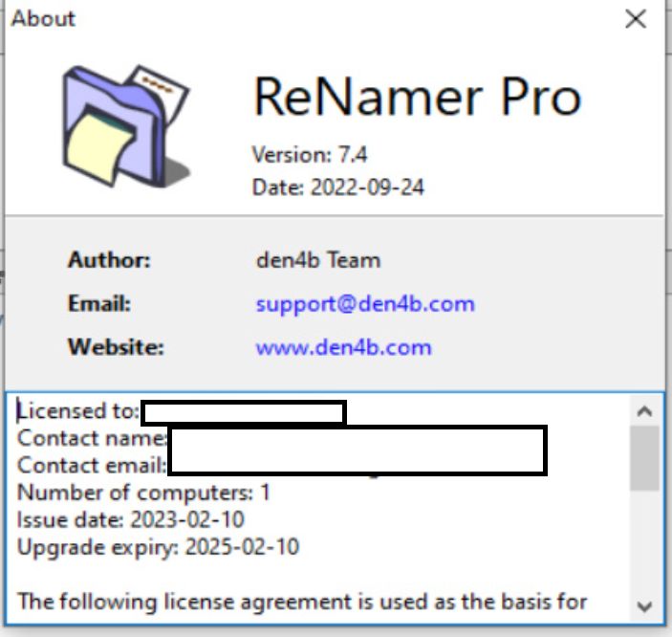Viewport: 672px width, 637px height.
Task: Click the 'Email:' label
Action: [99, 304]
